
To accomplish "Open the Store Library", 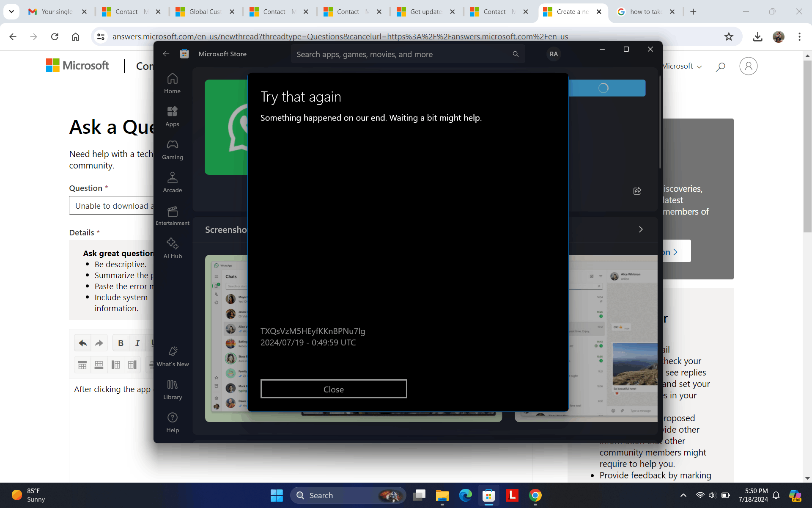I will [172, 389].
